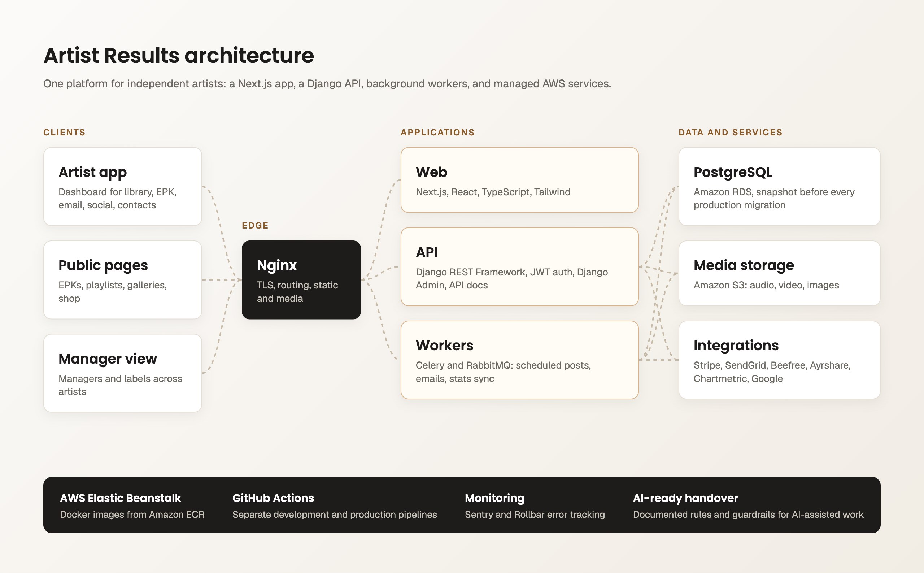Click 'AWS Elastic Beanstalk' in the footer bar

pos(121,498)
